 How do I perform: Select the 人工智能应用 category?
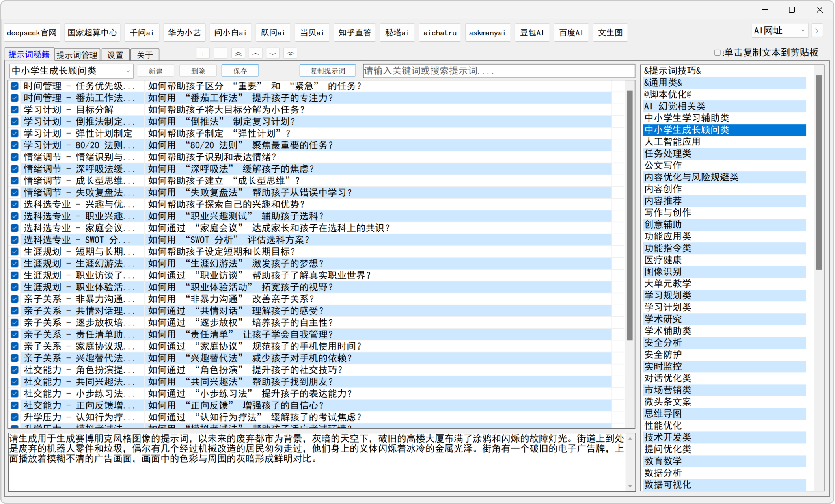coord(725,142)
